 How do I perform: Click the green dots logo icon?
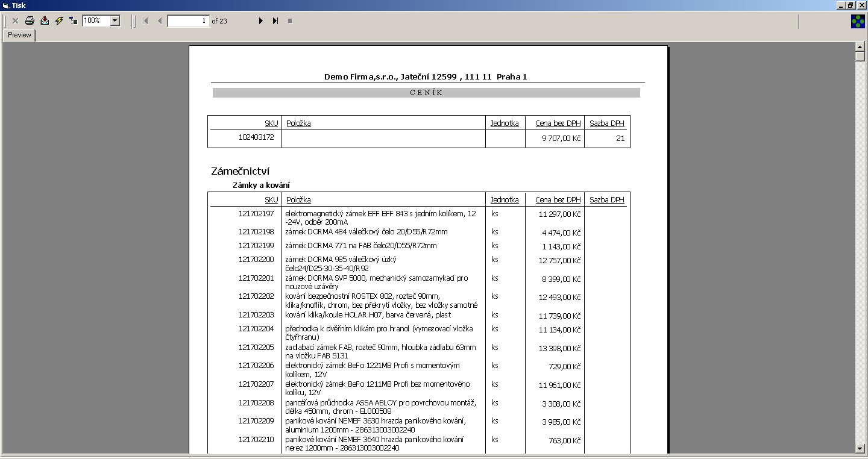pos(857,22)
